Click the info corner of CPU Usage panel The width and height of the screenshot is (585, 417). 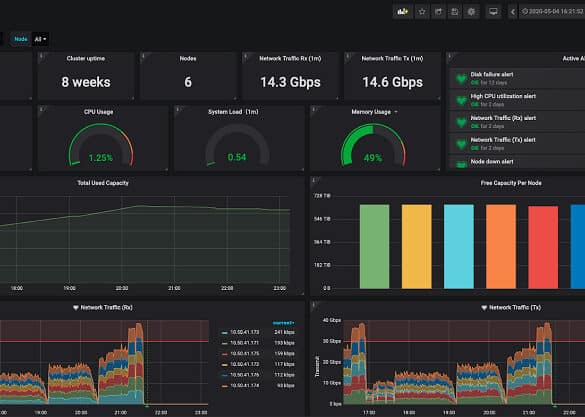tap(41, 109)
